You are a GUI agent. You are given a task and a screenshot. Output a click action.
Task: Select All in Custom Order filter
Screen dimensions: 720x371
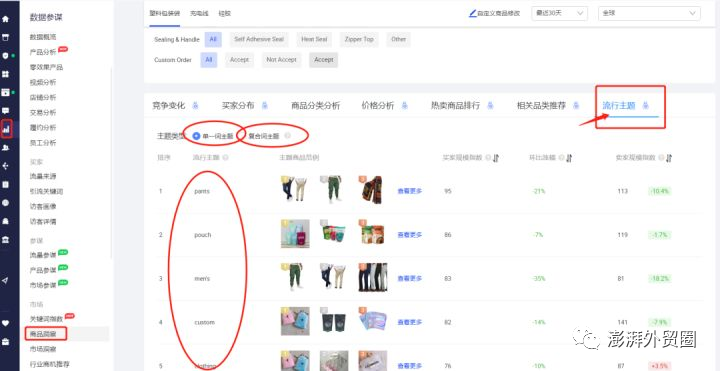click(x=209, y=60)
